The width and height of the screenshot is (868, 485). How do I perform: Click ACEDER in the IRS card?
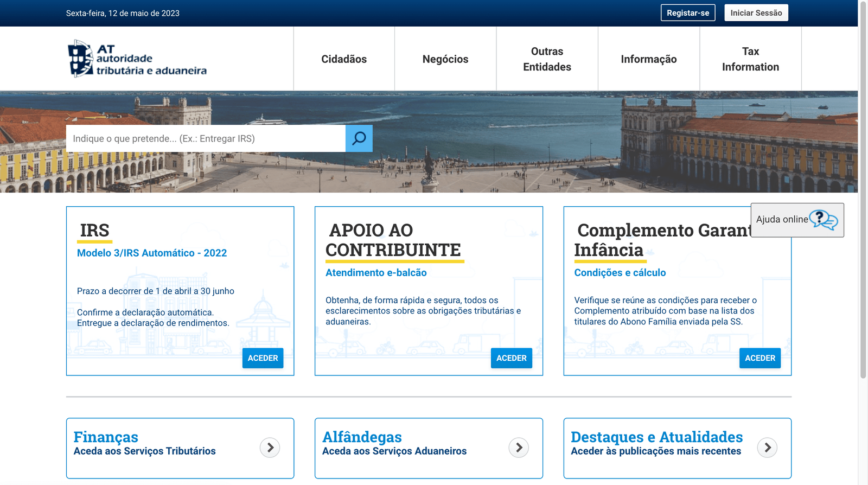click(x=263, y=358)
